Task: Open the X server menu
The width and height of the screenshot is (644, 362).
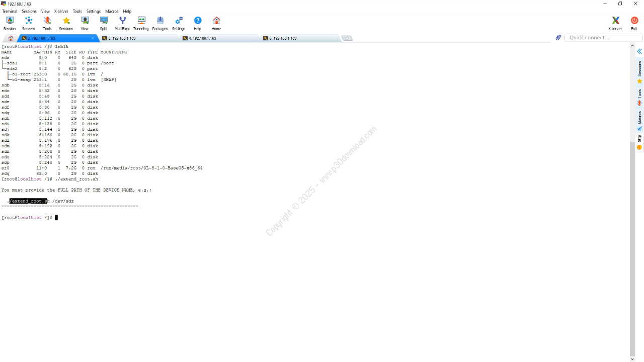Action: coord(61,11)
